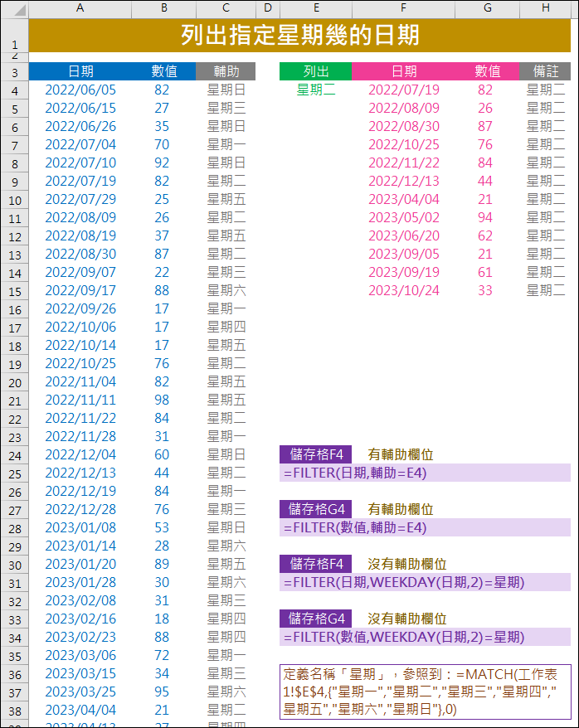Click 星期三 next to 2022/06/15
The height and width of the screenshot is (728, 579).
coord(226,108)
